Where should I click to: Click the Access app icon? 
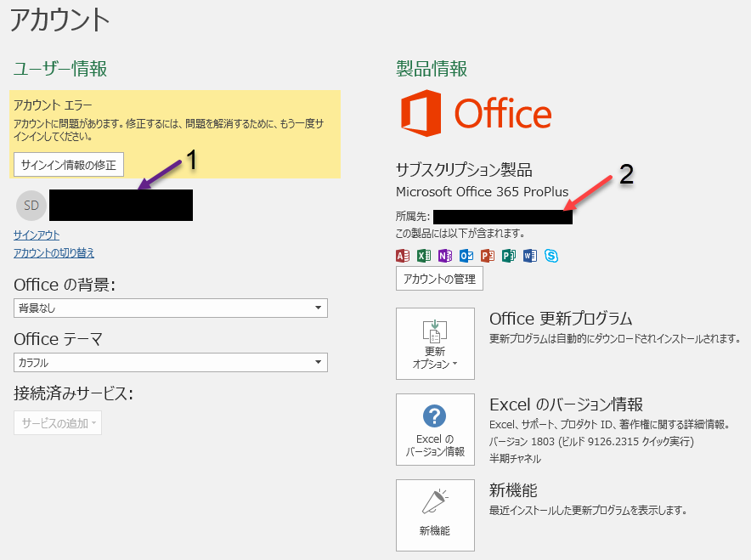[403, 256]
